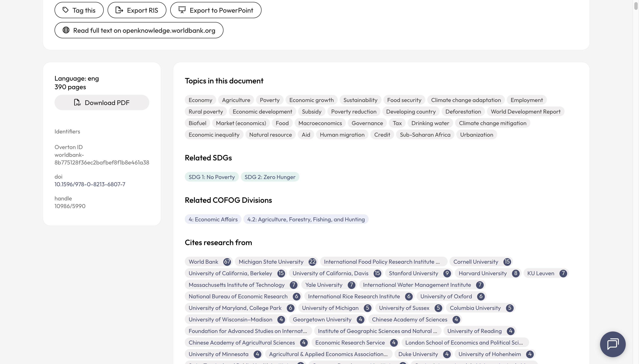Select the Economy topic tag
639x364 pixels.
pos(200,100)
